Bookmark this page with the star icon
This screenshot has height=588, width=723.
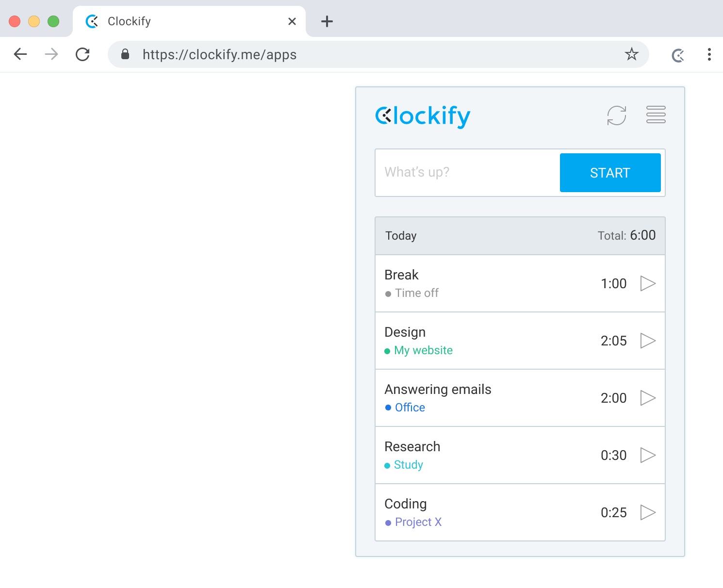click(x=631, y=54)
